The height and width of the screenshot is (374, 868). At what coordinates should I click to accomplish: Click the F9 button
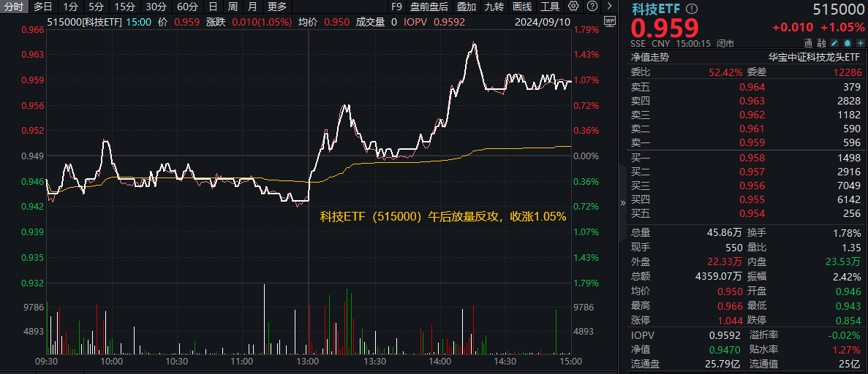coord(396,7)
